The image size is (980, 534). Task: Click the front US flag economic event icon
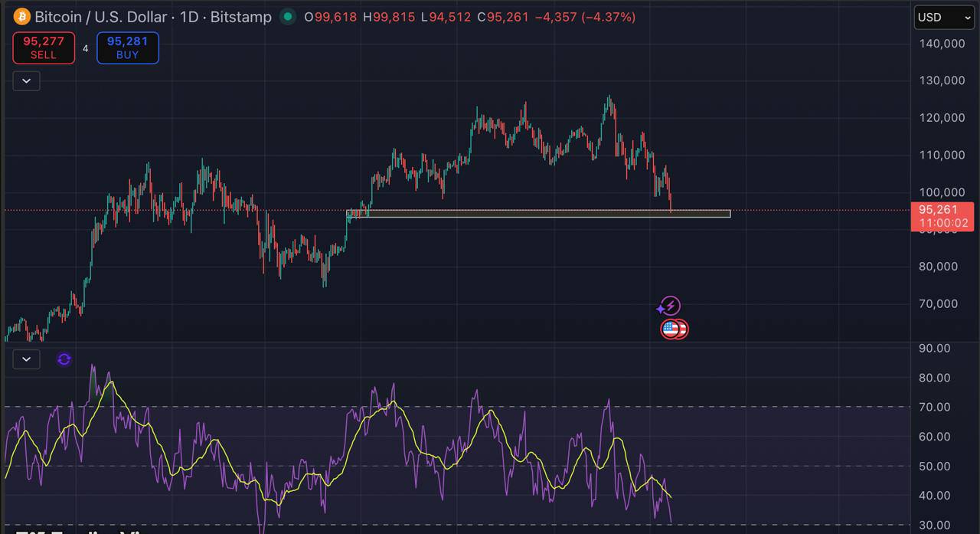(670, 329)
